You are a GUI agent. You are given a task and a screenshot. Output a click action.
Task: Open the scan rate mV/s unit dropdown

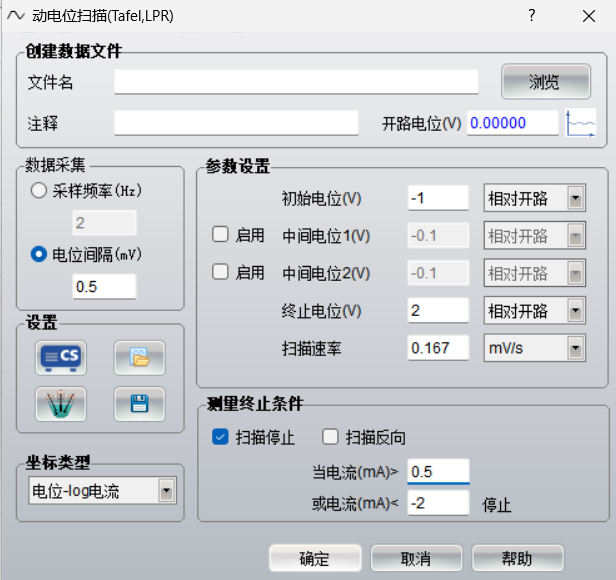[535, 348]
